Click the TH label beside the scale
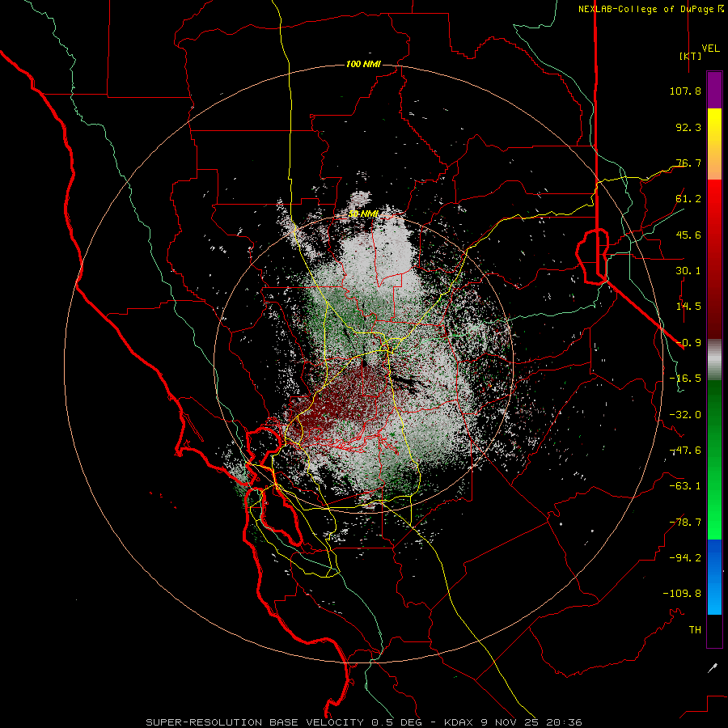 point(695,630)
